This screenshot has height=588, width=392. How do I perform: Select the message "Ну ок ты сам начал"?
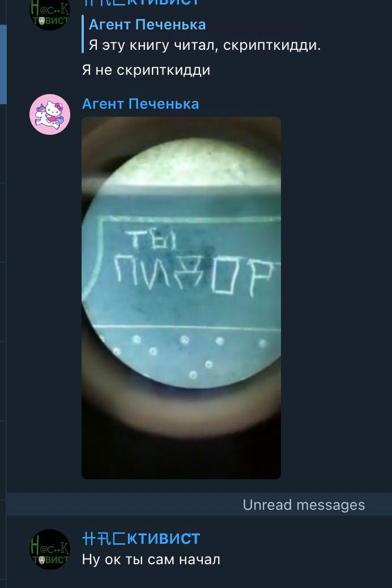pos(151,560)
